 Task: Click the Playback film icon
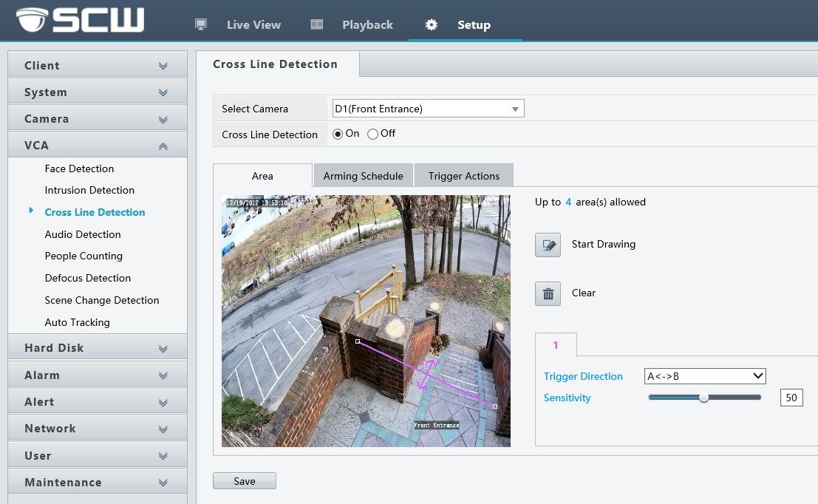coord(317,24)
